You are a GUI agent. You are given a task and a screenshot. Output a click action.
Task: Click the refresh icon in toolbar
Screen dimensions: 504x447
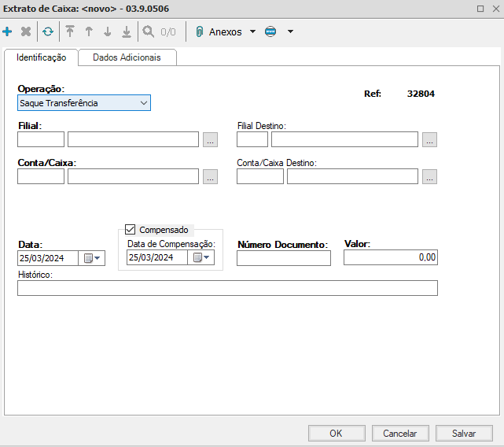(48, 32)
